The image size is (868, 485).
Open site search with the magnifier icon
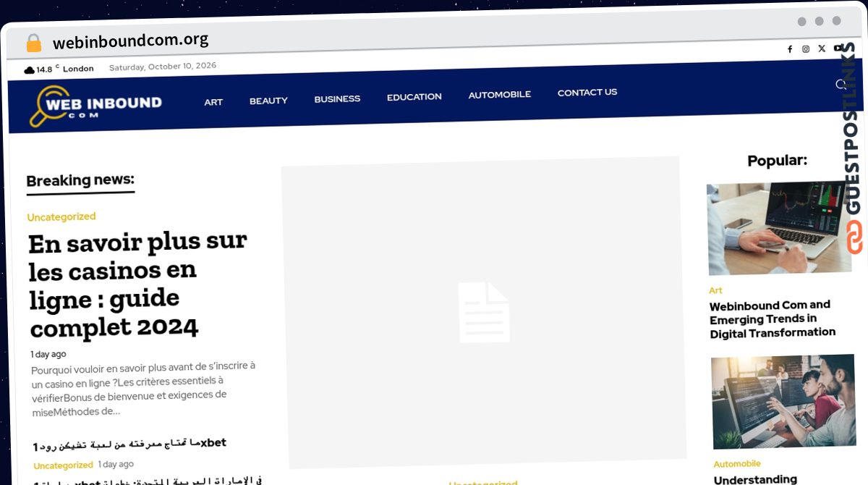pyautogui.click(x=841, y=85)
